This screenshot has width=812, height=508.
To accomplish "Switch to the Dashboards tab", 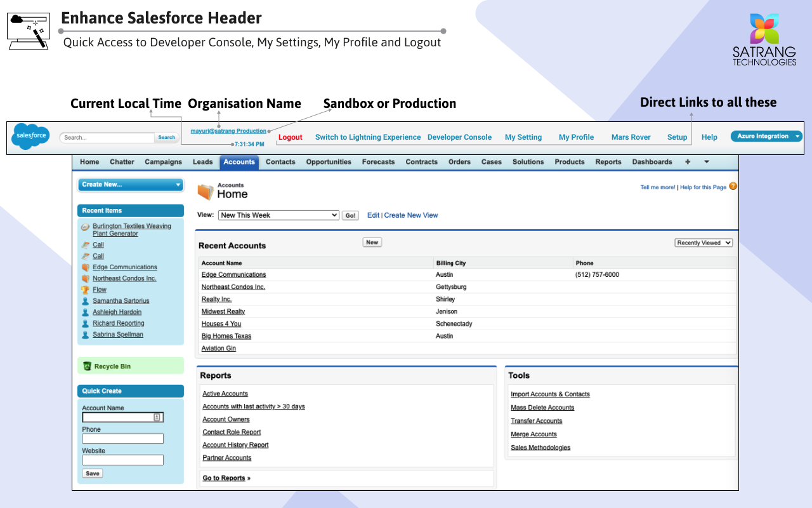I will tap(652, 162).
